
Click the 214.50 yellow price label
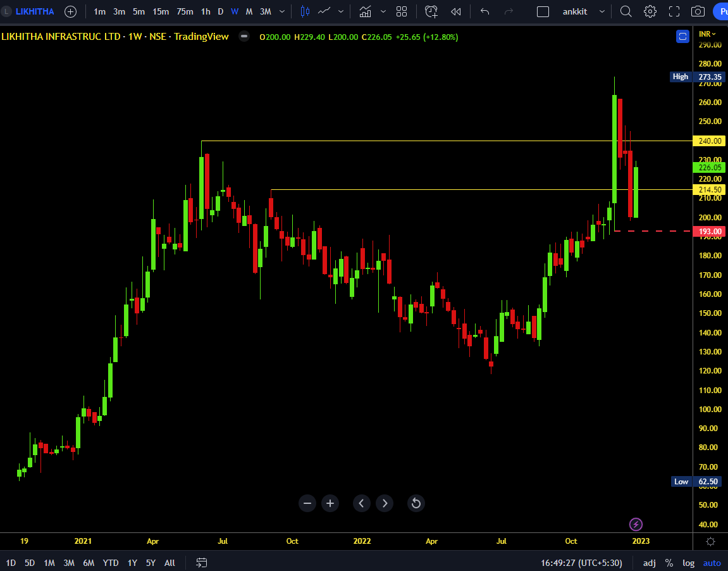709,189
